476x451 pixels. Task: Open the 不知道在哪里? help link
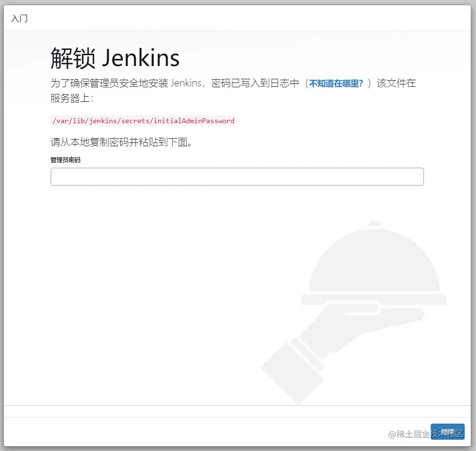point(336,83)
